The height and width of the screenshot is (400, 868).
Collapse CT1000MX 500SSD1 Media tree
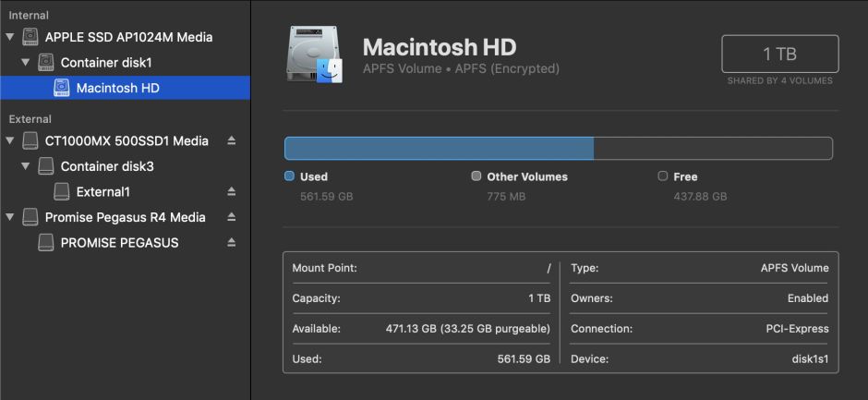point(9,140)
